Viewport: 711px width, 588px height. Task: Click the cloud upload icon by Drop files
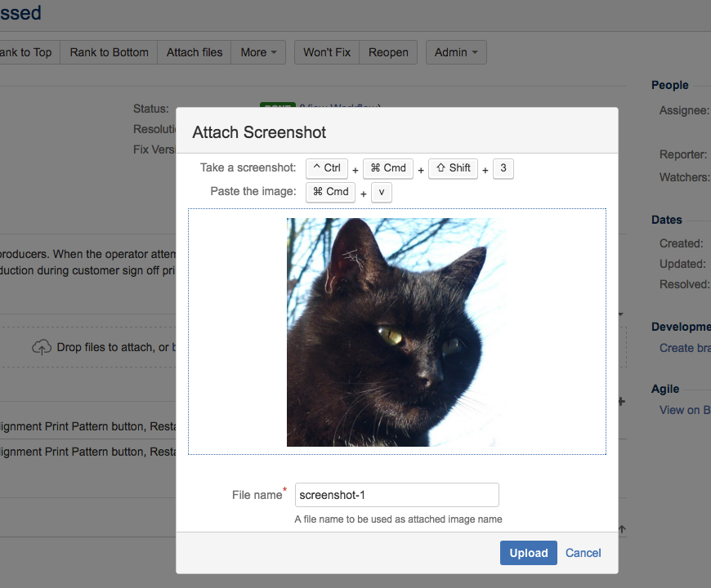click(x=41, y=347)
